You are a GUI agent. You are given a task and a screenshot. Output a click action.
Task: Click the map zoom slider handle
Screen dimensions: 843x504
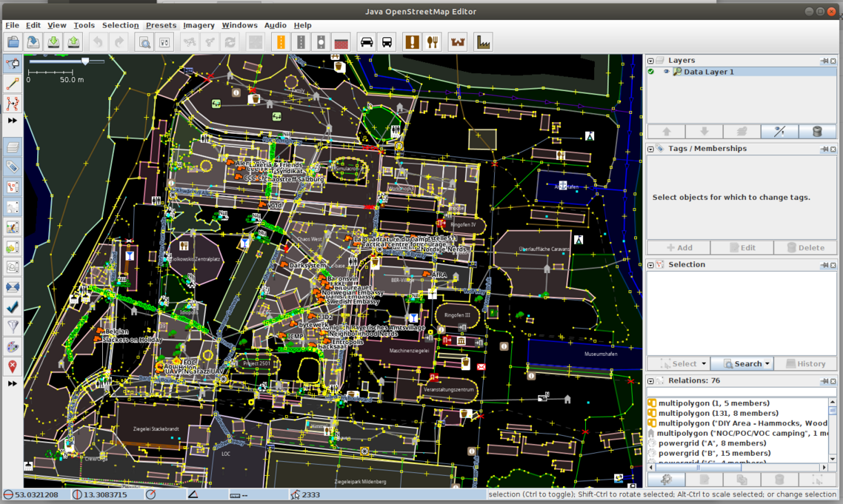pos(85,62)
